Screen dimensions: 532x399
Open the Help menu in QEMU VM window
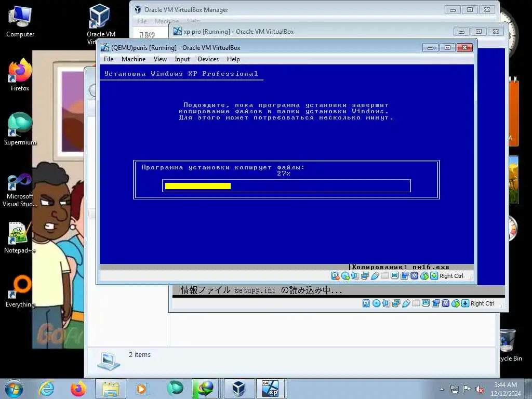tap(233, 59)
